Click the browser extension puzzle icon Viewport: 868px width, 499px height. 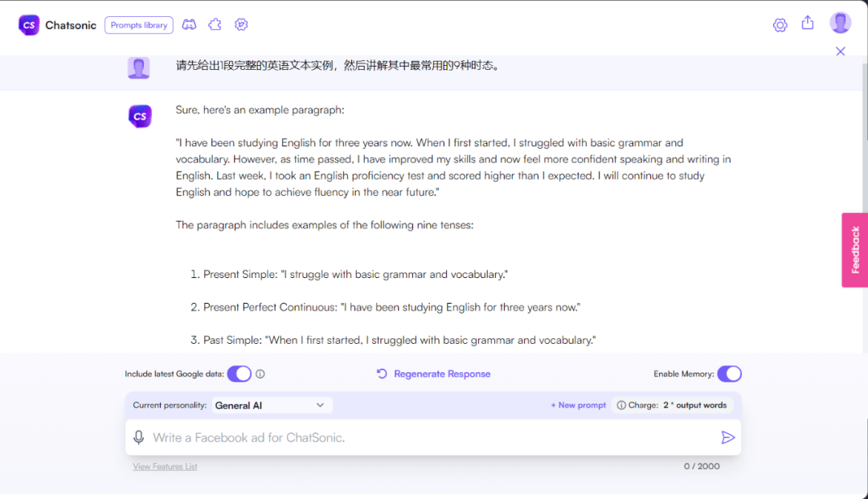215,25
